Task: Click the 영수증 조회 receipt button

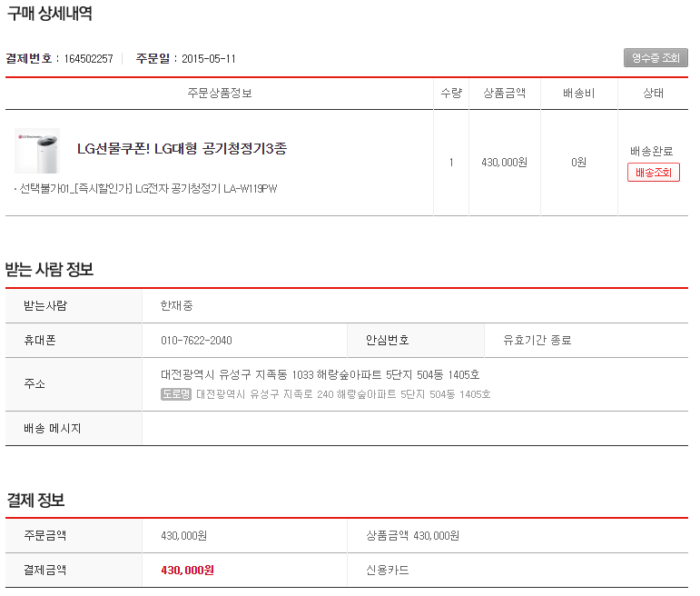Action: [656, 58]
